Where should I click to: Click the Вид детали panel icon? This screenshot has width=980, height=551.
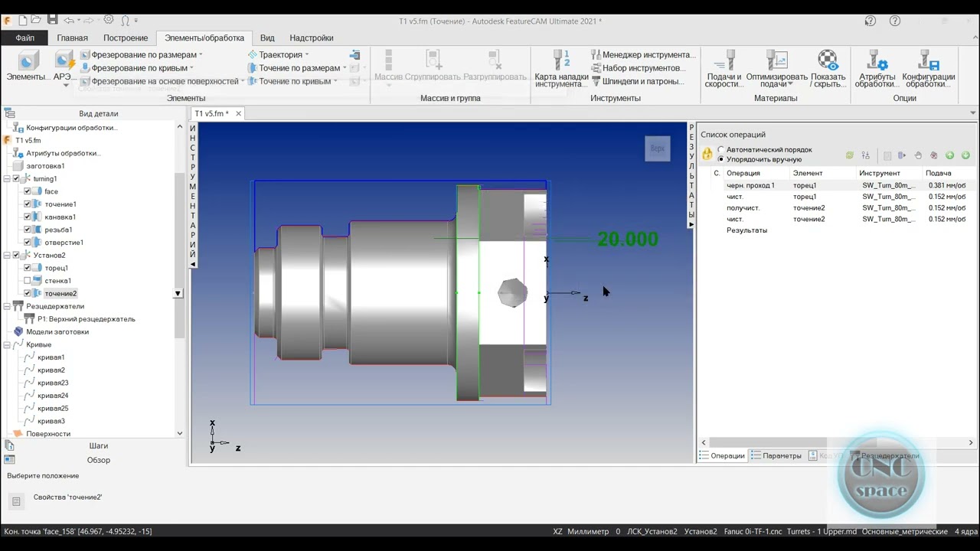[x=10, y=113]
